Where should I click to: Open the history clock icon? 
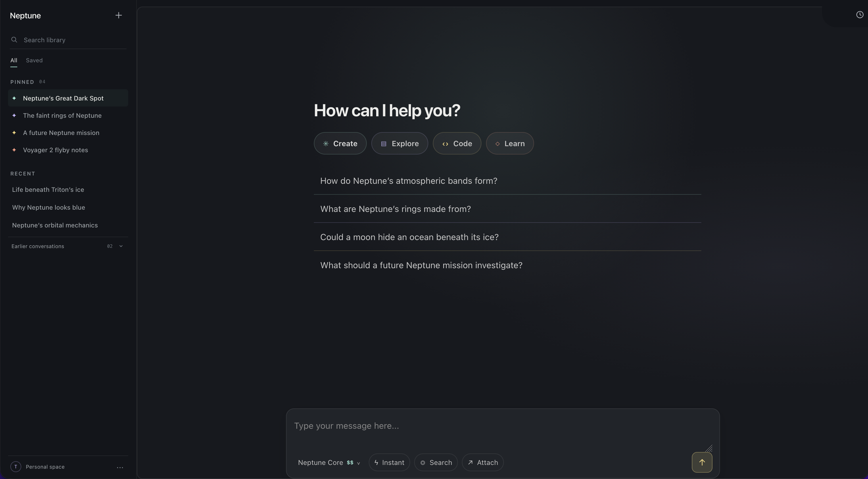(x=860, y=15)
